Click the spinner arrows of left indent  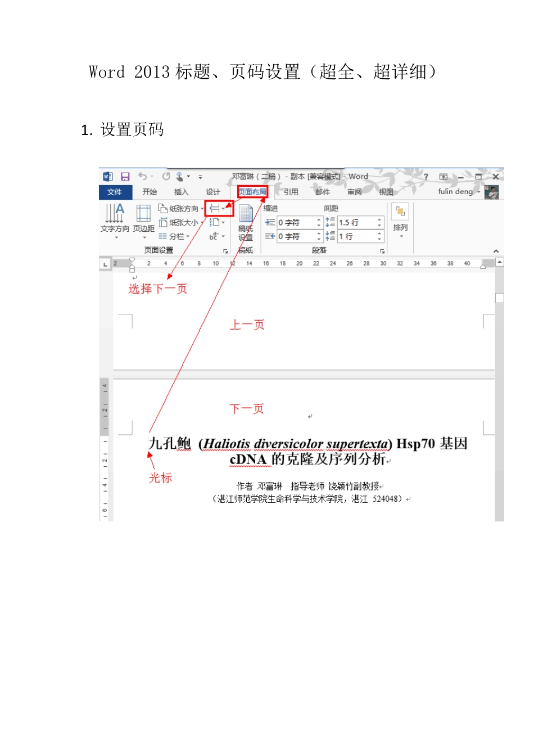319,222
